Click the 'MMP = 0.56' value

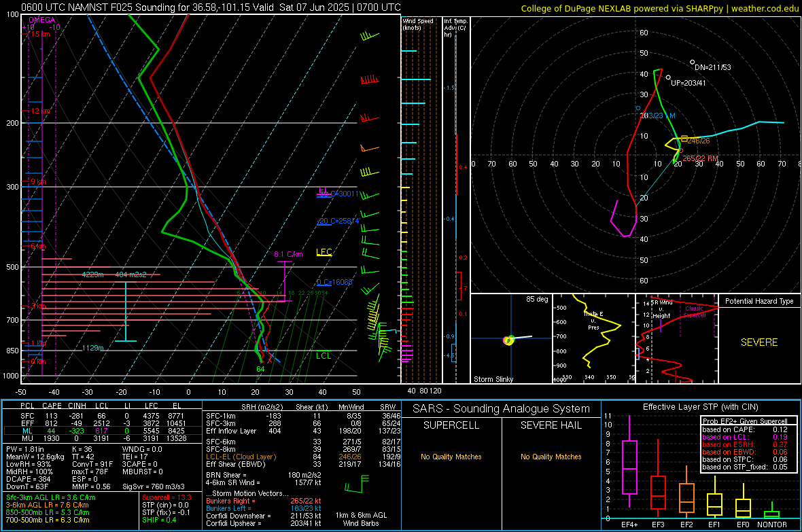[x=91, y=486]
